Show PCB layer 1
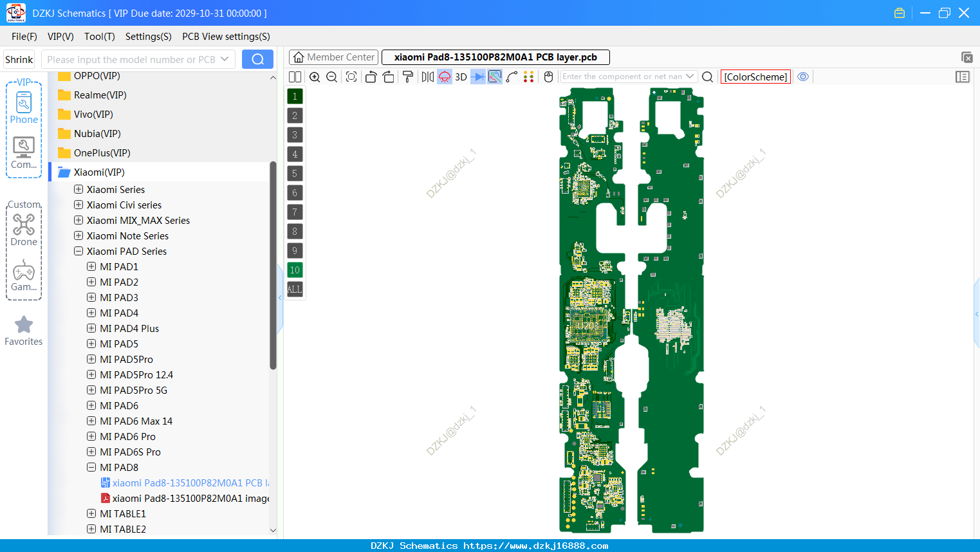Image resolution: width=980 pixels, height=552 pixels. (x=295, y=97)
